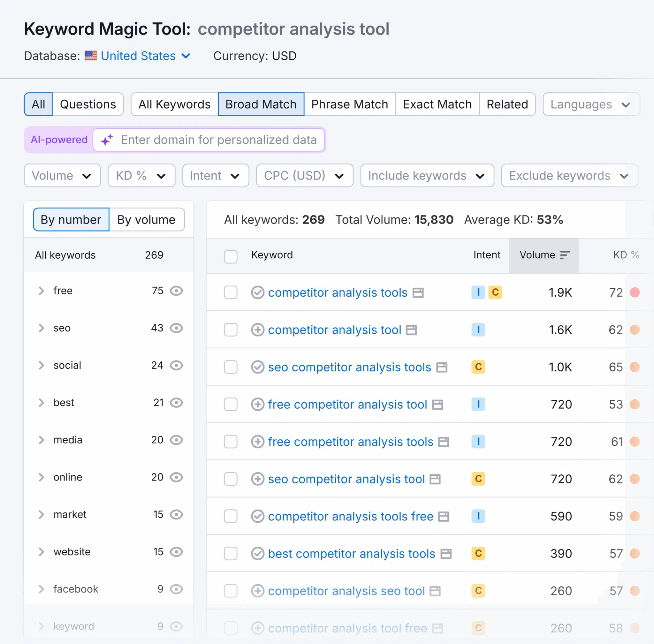Click plus icon beside competitor analysis tool

257,330
